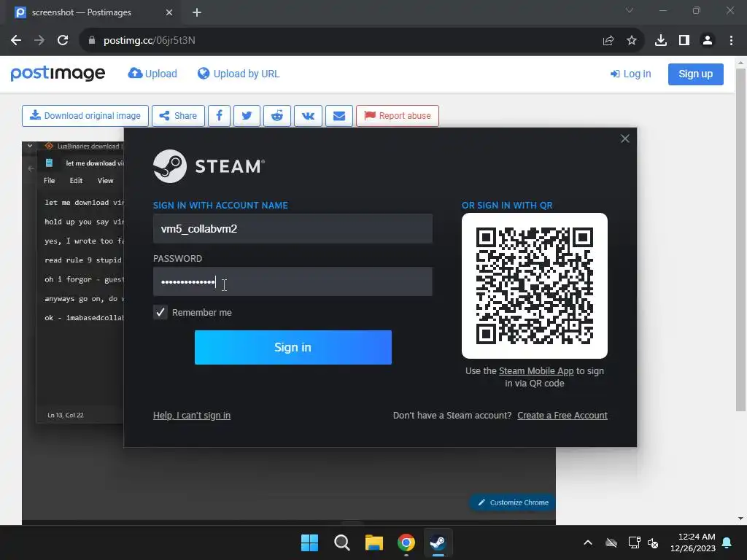Open Chrome three-dot menu
Viewport: 747px width, 560px height.
[731, 41]
